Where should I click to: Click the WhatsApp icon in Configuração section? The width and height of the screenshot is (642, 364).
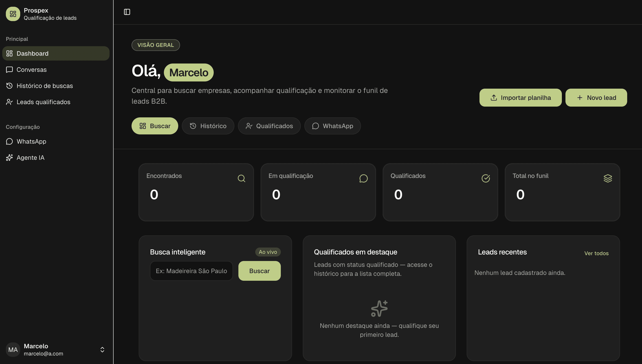[x=9, y=142]
